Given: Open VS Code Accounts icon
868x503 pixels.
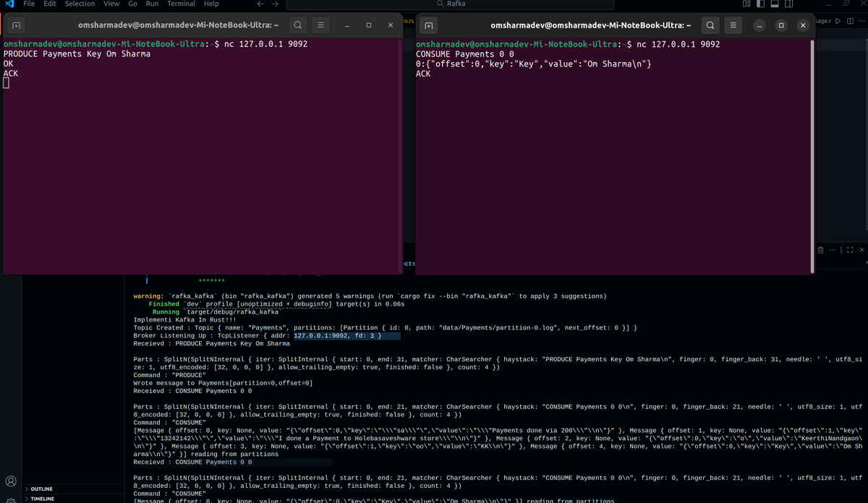Looking at the screenshot, I should click(x=11, y=481).
